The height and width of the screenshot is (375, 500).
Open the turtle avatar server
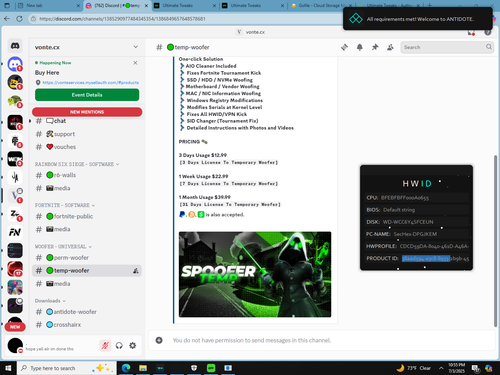pos(15,101)
